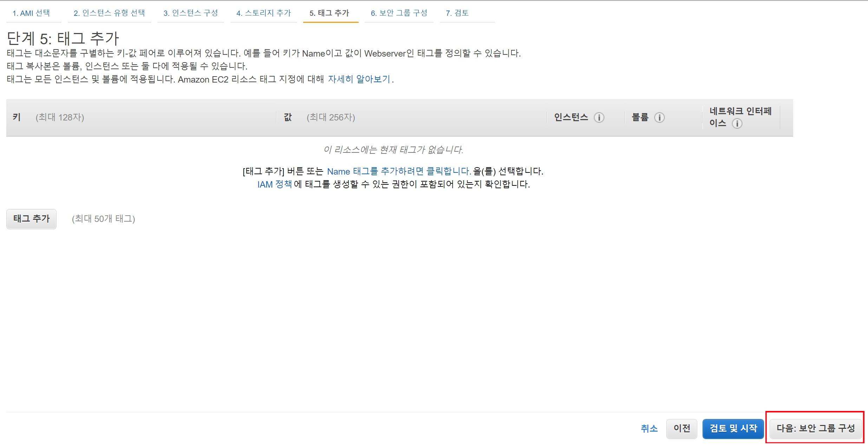Click the info icon next to 볼륨
This screenshot has width=868, height=445.
659,117
